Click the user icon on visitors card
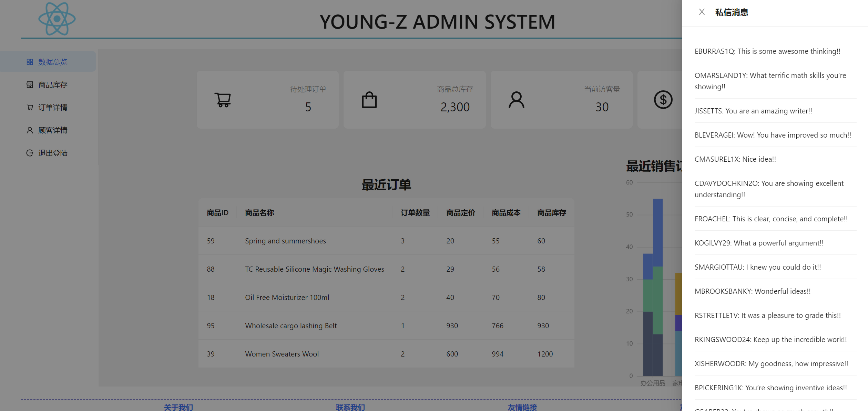 pos(516,100)
